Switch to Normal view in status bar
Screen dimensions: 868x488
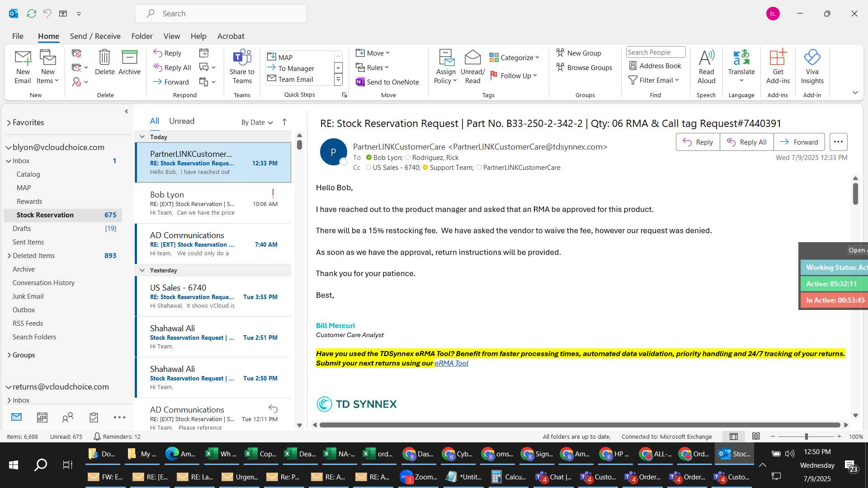pos(734,436)
